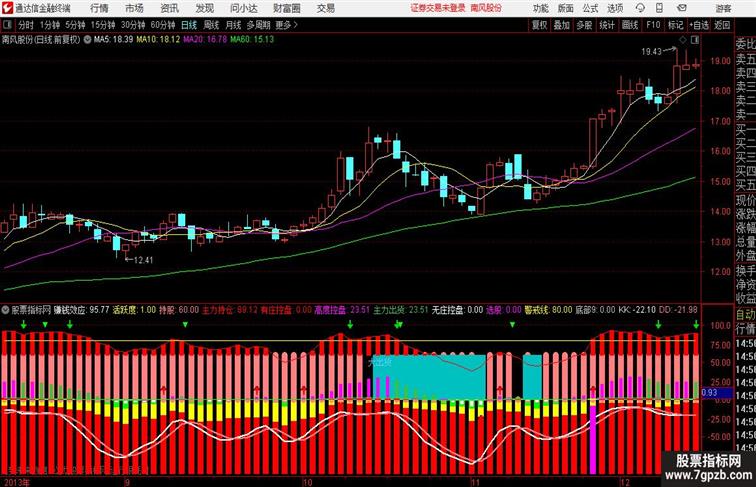The height and width of the screenshot is (487, 756).
Task: Click the circle icon beside 股票指标网
Action: (x=5, y=310)
